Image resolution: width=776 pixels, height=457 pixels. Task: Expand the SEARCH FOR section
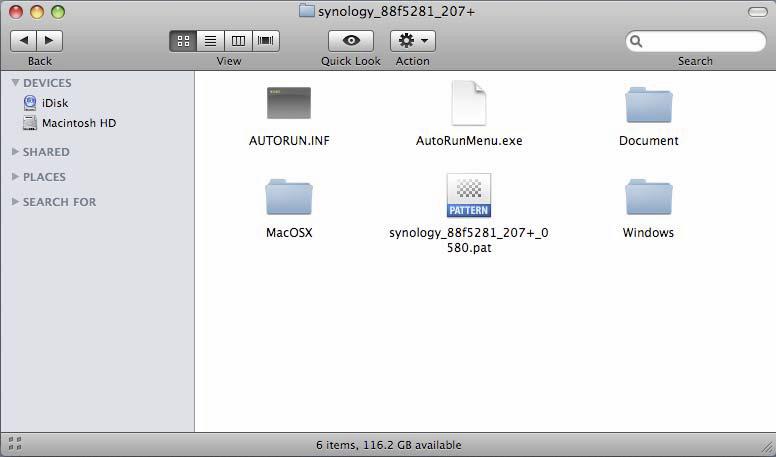pyautogui.click(x=15, y=202)
